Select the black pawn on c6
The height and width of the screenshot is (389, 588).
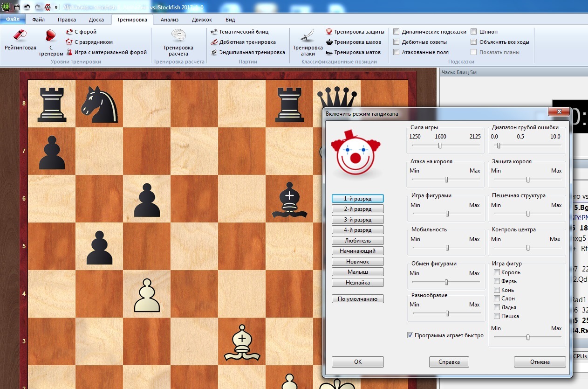point(147,201)
